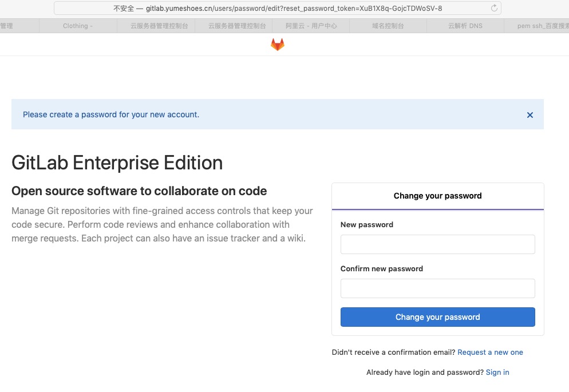Focus the Confirm new password field
This screenshot has height=392, width=569.
coord(438,288)
